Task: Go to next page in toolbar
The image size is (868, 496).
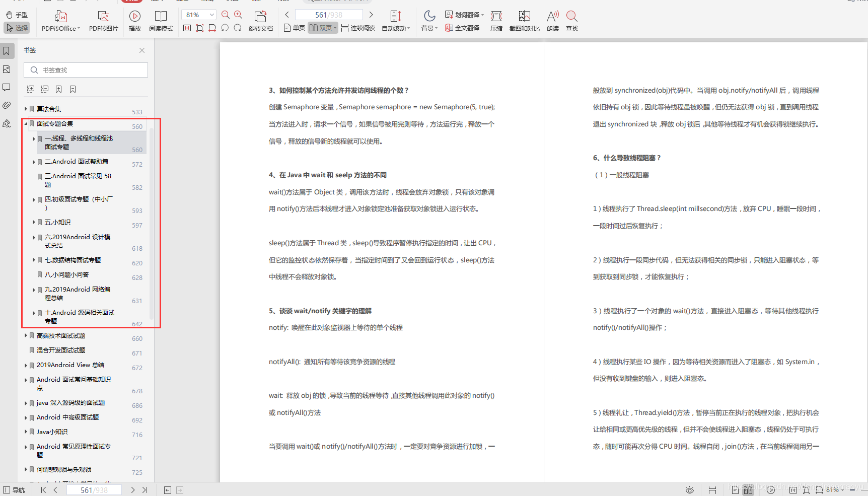Action: pos(371,15)
